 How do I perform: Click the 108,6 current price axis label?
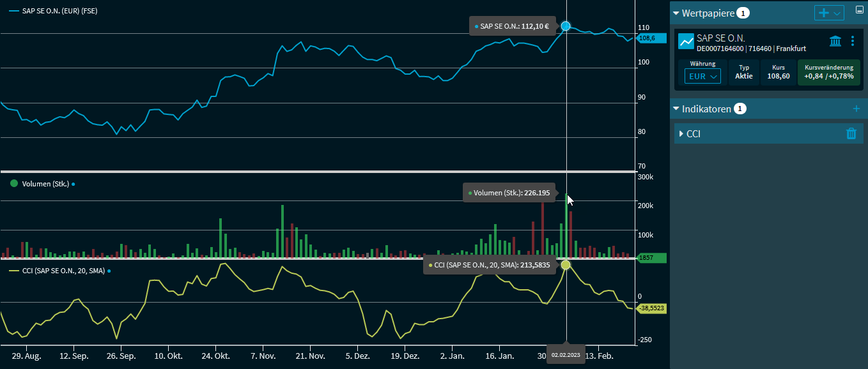650,38
